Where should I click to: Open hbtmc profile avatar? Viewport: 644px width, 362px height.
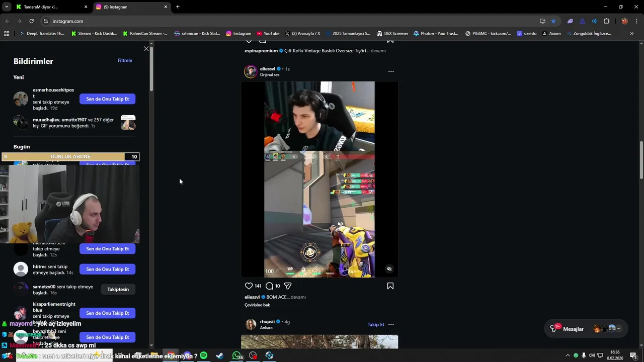coord(21,269)
